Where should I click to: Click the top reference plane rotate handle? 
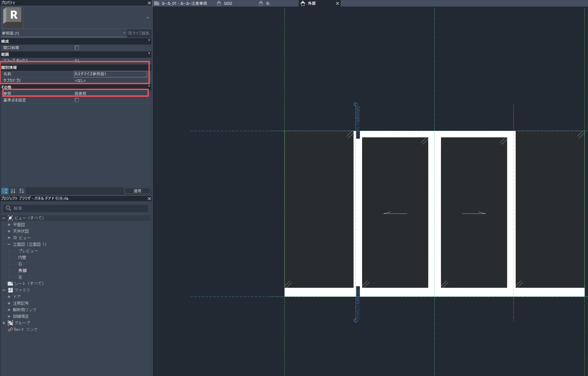tap(356, 104)
